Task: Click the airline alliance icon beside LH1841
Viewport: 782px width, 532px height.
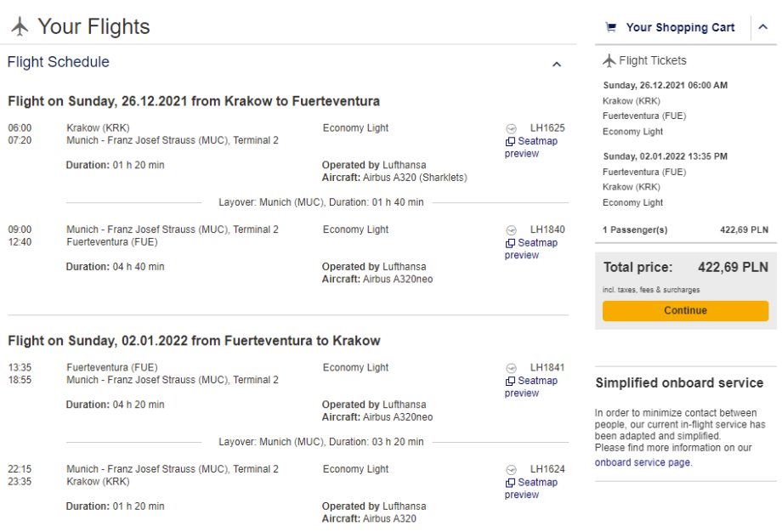Action: [x=511, y=368]
